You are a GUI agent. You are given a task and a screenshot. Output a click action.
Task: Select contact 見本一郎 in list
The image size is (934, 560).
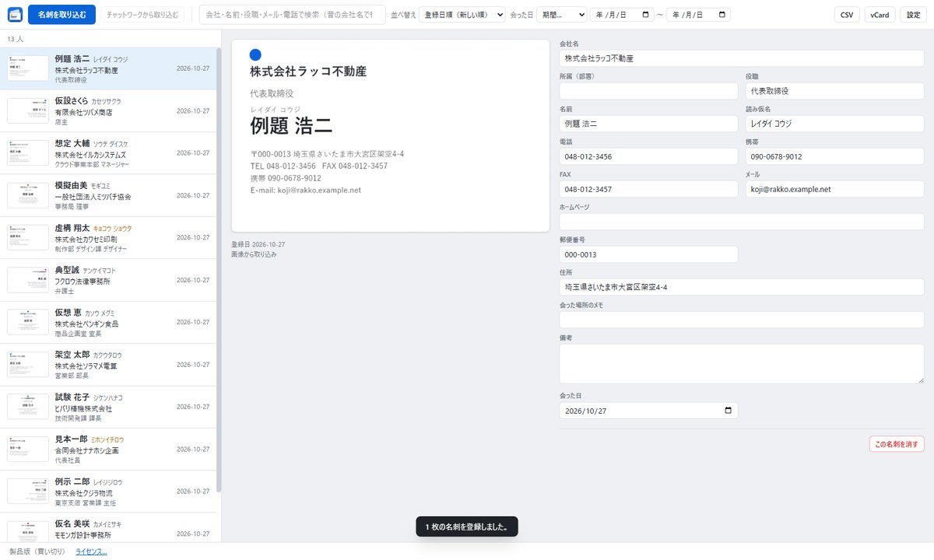point(108,449)
